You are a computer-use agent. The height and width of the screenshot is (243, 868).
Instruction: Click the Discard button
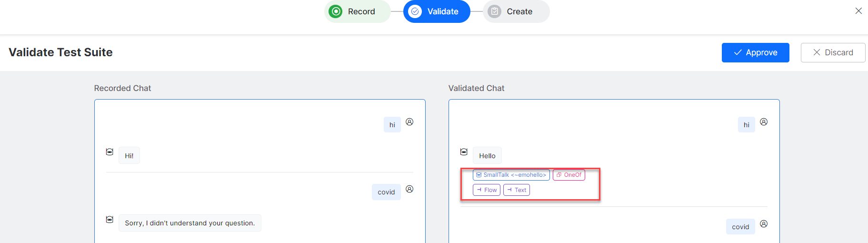[832, 52]
